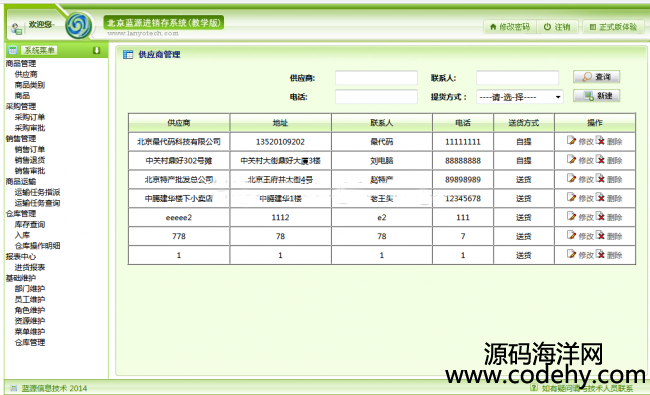Click the user avatar icon beside 欢迎您
Image resolution: width=650 pixels, height=395 pixels.
(x=17, y=29)
